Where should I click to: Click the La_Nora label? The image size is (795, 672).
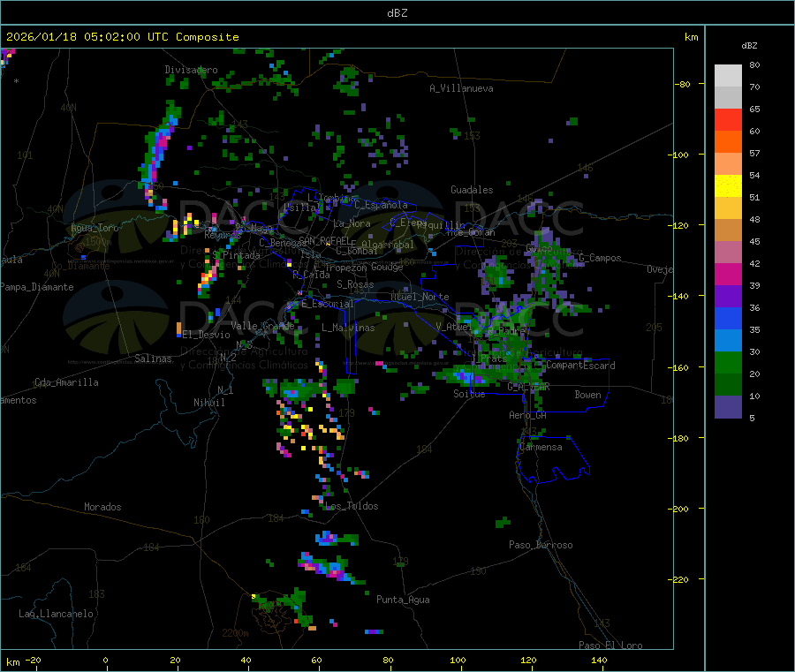pyautogui.click(x=352, y=223)
